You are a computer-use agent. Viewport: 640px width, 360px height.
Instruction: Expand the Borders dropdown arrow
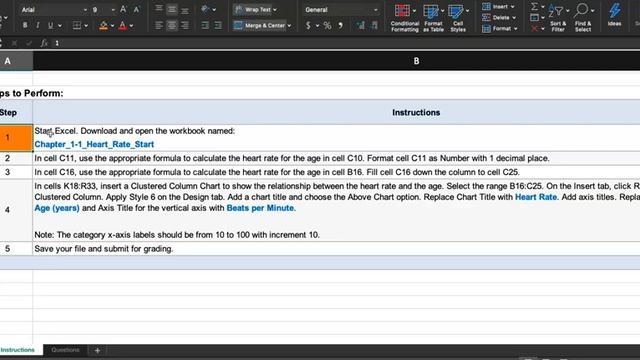click(86, 26)
